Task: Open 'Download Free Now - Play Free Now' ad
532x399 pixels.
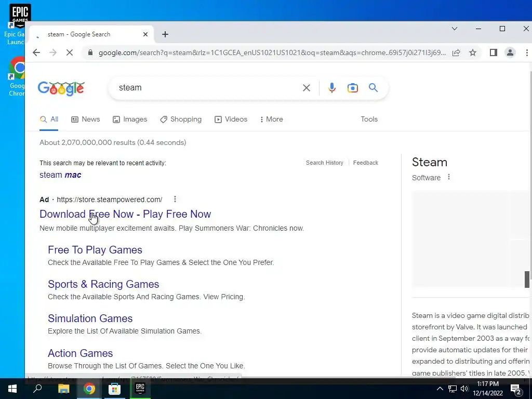Action: (125, 214)
